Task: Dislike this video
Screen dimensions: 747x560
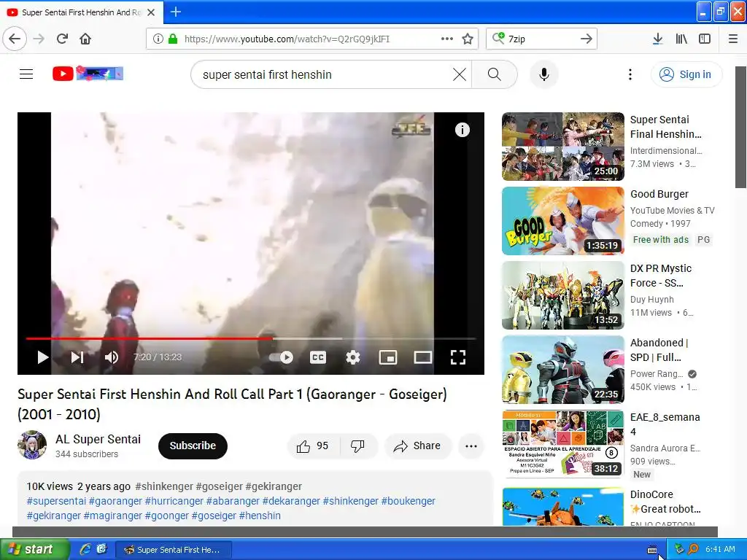Action: tap(357, 446)
